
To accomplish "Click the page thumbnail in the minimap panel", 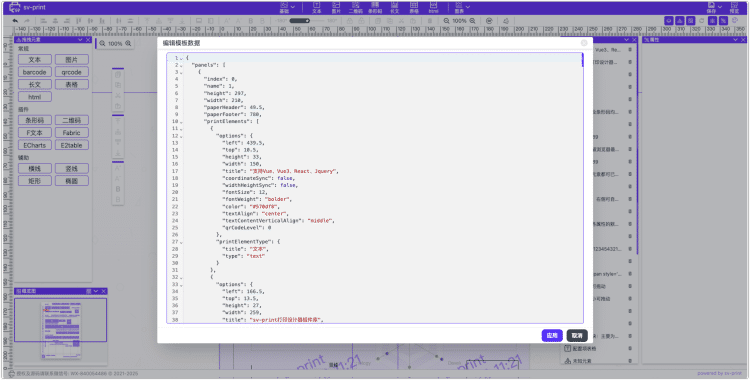I will [x=61, y=330].
